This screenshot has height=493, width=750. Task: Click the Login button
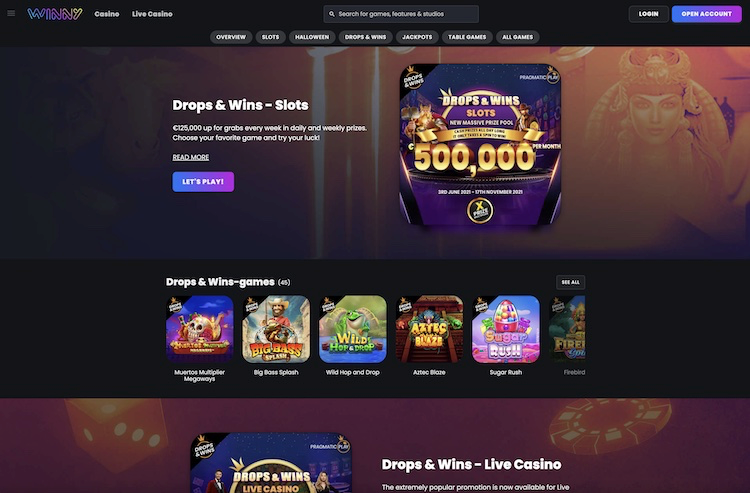pos(648,14)
